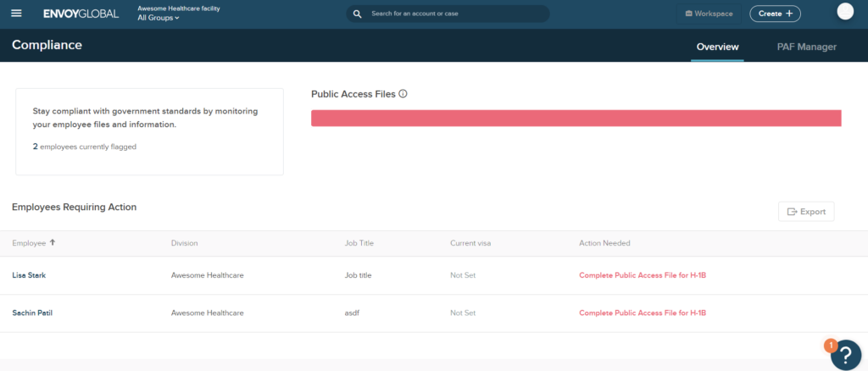The image size is (868, 371).
Task: Switch to the Overview tab
Action: tap(717, 47)
